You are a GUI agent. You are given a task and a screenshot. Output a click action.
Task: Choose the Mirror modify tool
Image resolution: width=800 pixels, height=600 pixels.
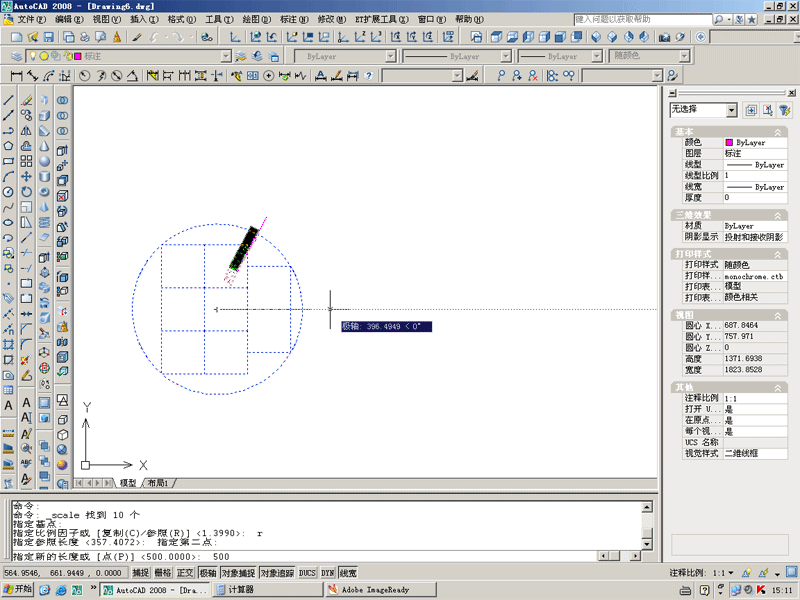tap(27, 131)
